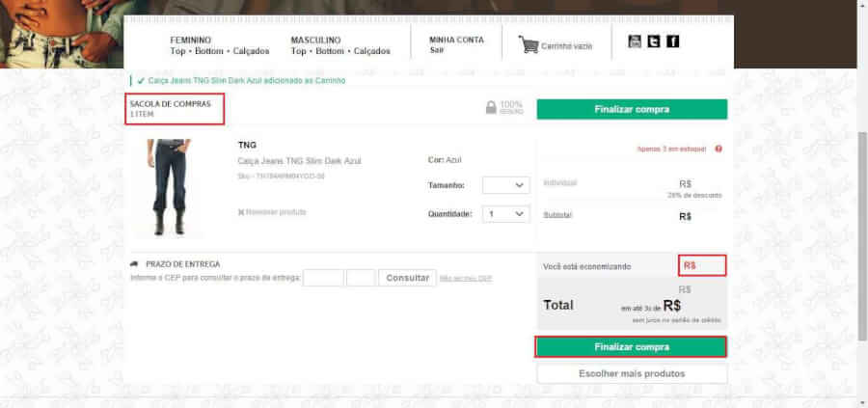This screenshot has height=408, width=868.
Task: Open the Tamanho size dropdown
Action: [x=506, y=185]
